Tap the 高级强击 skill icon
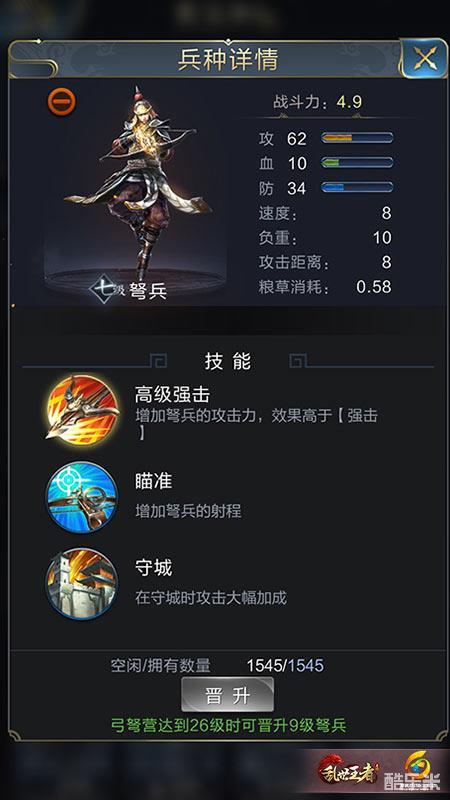Image resolution: width=450 pixels, height=800 pixels. 82,411
